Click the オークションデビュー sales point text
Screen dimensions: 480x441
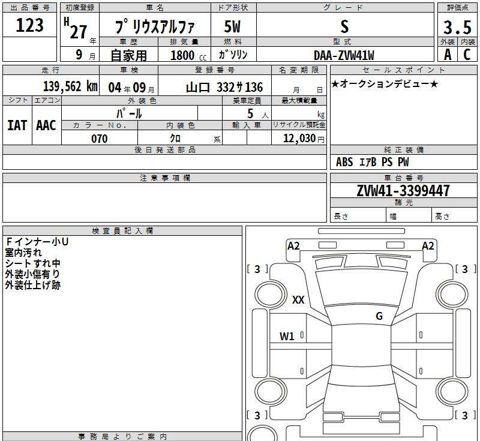pos(384,84)
